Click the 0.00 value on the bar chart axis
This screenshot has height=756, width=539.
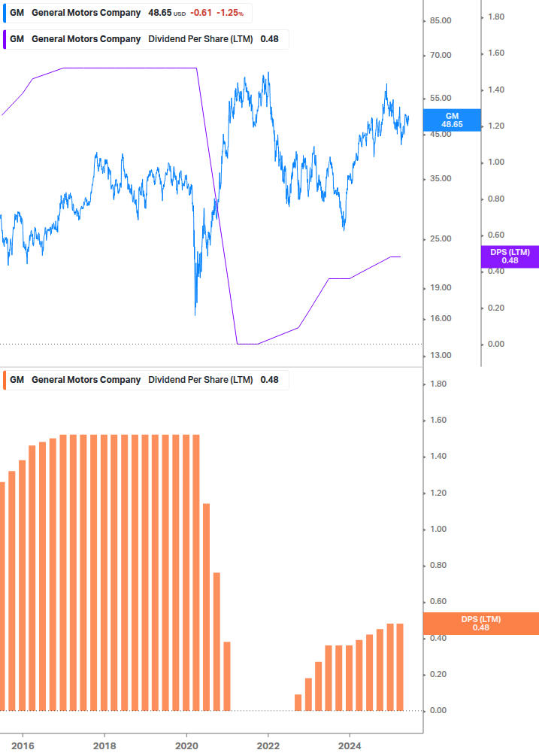(438, 711)
